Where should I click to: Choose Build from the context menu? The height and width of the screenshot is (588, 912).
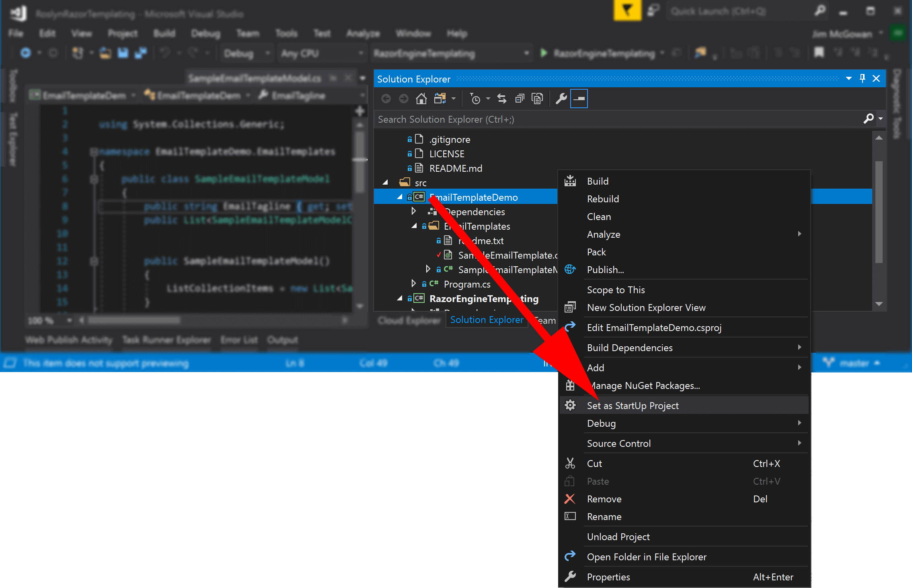684,181
